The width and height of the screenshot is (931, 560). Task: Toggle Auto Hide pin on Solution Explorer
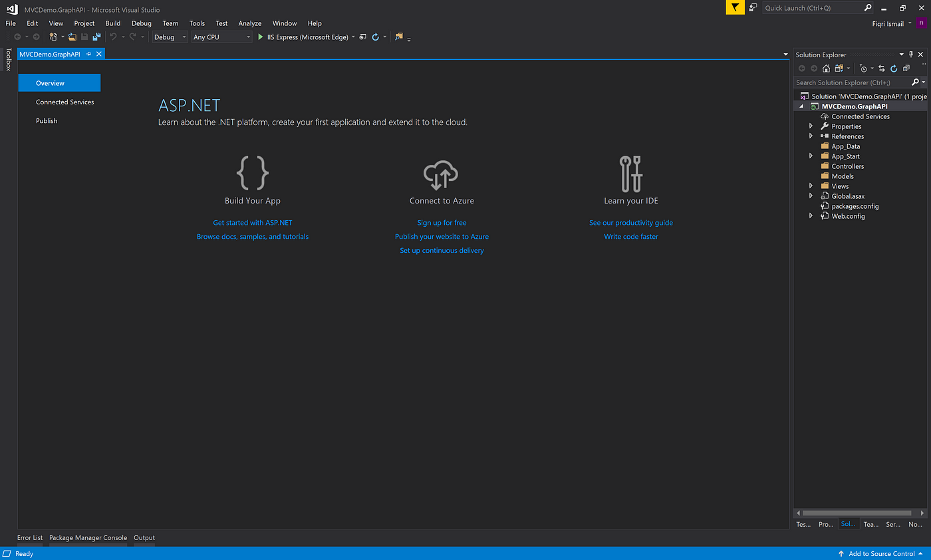point(912,55)
